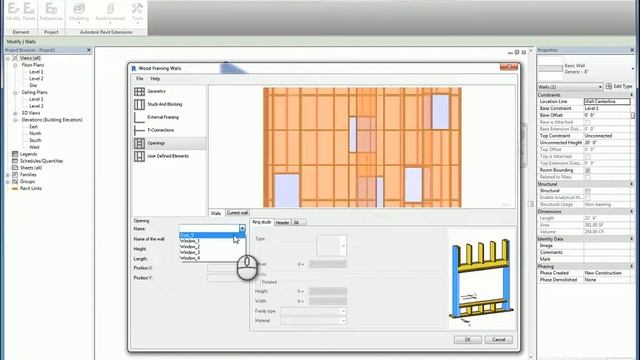Click the Delete ribbon tool
The width and height of the screenshot is (640, 360).
[x=29, y=11]
